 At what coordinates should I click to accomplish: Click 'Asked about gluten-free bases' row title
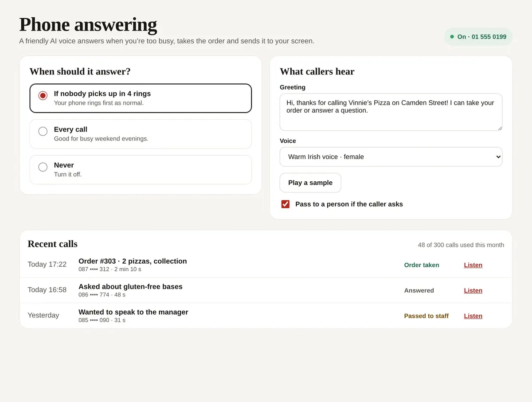coord(130,287)
